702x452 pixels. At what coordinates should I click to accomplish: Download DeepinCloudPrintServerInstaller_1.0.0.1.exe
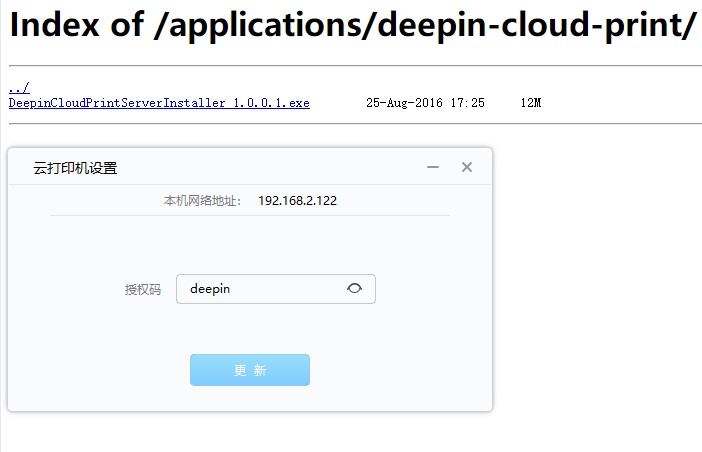(x=159, y=103)
